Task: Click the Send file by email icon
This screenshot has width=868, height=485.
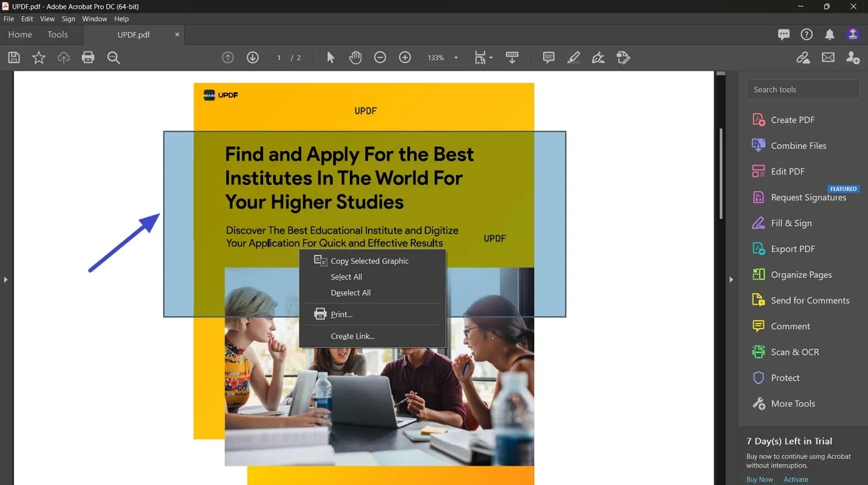Action: (828, 57)
